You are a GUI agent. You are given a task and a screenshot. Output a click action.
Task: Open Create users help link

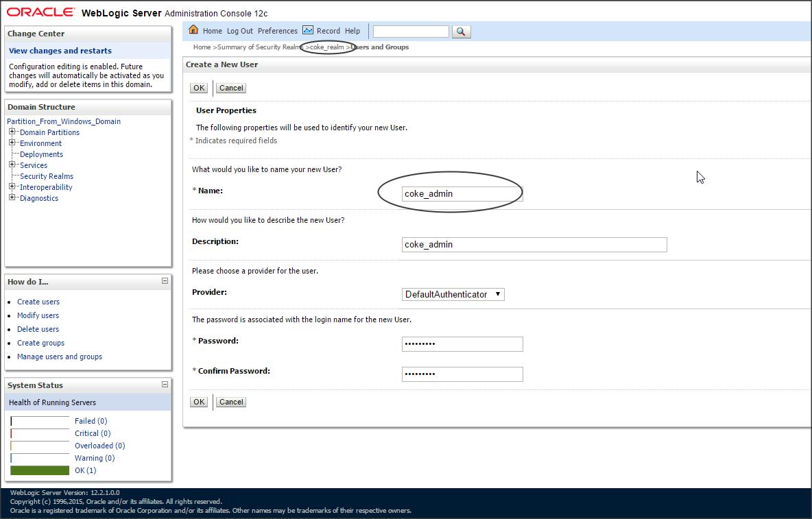[38, 302]
